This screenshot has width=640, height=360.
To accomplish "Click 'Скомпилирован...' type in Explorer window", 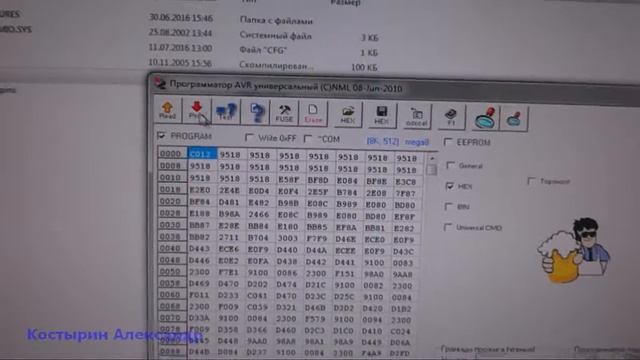I will (x=276, y=65).
